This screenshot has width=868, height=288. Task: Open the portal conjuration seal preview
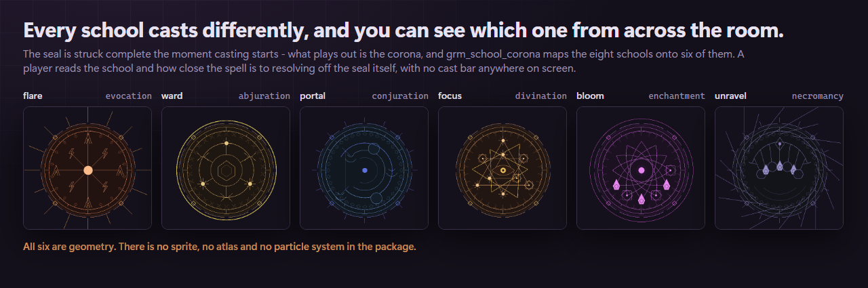pos(364,168)
